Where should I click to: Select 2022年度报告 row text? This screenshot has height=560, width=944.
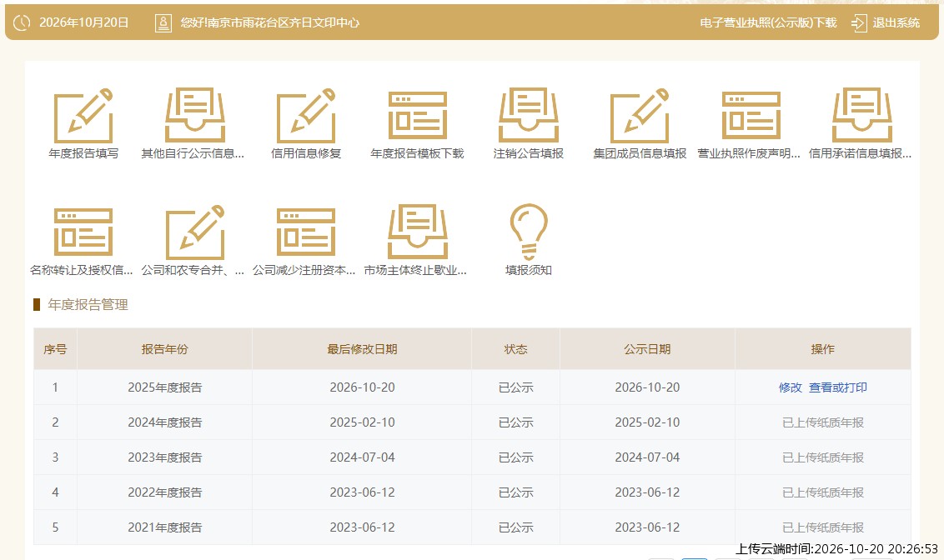(164, 492)
